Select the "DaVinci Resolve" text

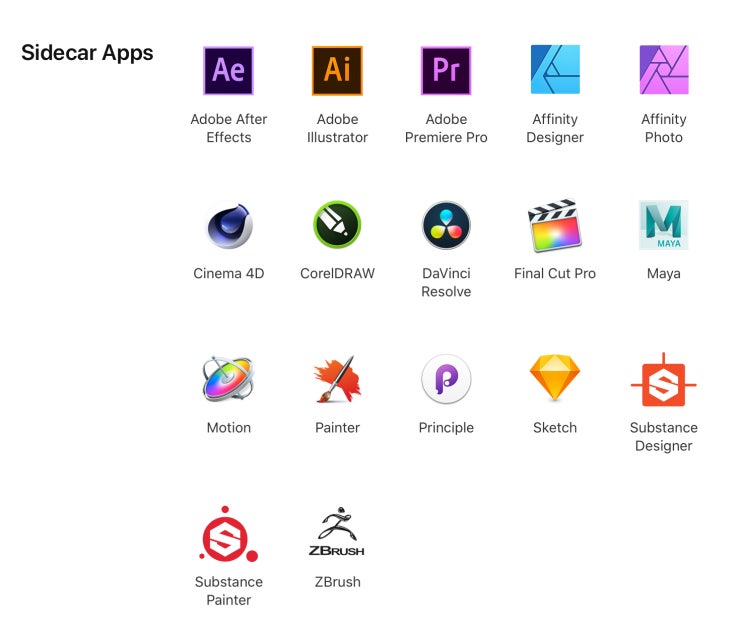(x=446, y=283)
